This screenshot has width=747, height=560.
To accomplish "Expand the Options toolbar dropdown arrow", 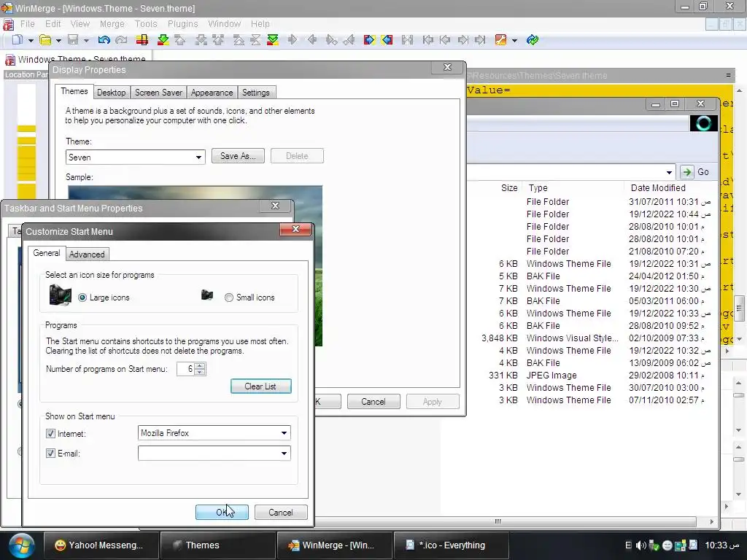I will 514,41.
